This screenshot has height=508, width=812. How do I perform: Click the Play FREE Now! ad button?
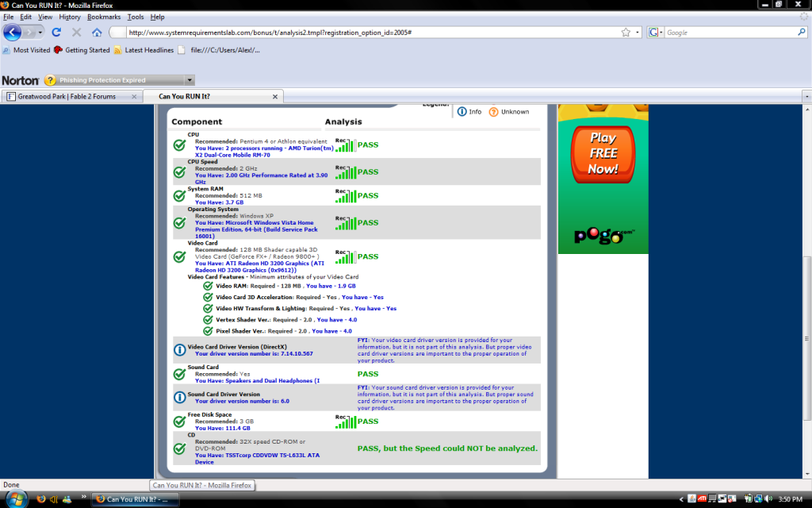(x=603, y=154)
